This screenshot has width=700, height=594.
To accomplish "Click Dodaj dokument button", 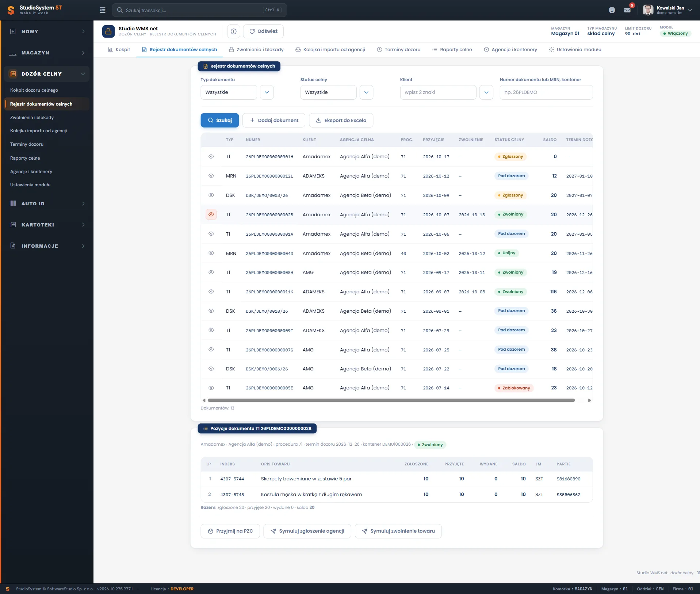I will pyautogui.click(x=274, y=120).
